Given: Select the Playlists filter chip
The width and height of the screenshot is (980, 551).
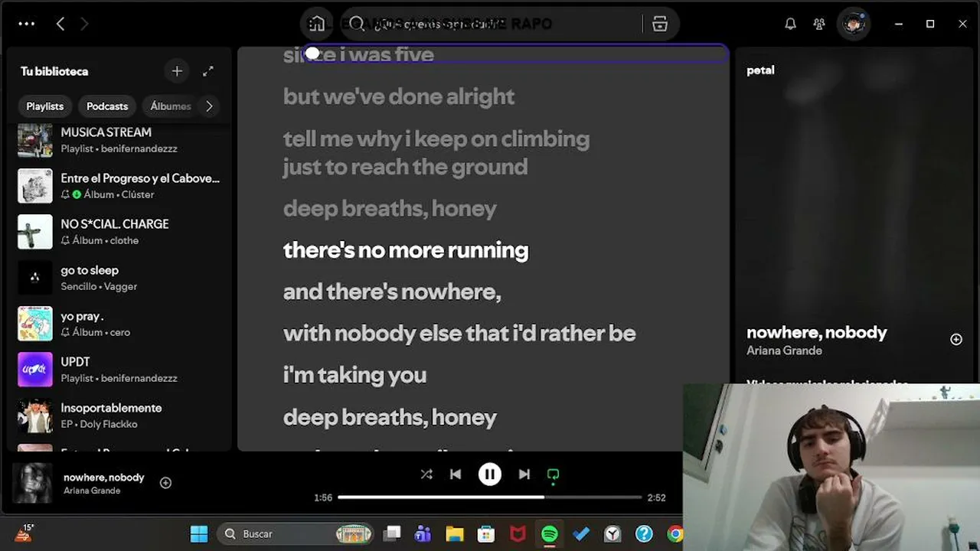Looking at the screenshot, I should pyautogui.click(x=45, y=106).
